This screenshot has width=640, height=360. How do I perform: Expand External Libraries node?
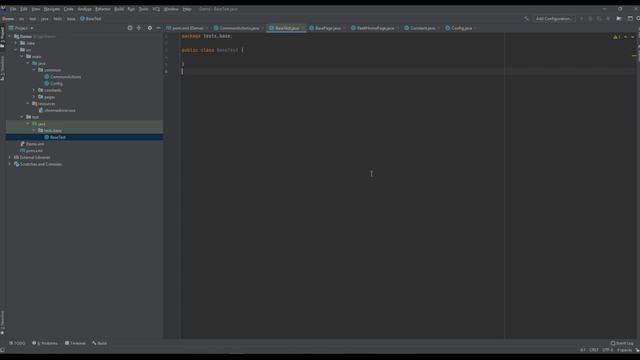tap(10, 158)
